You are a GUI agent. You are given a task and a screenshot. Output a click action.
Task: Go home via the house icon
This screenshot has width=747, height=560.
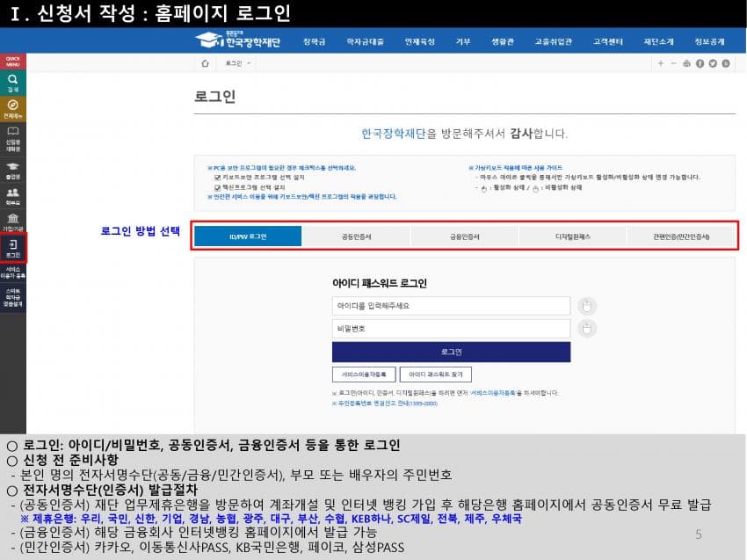[x=206, y=63]
